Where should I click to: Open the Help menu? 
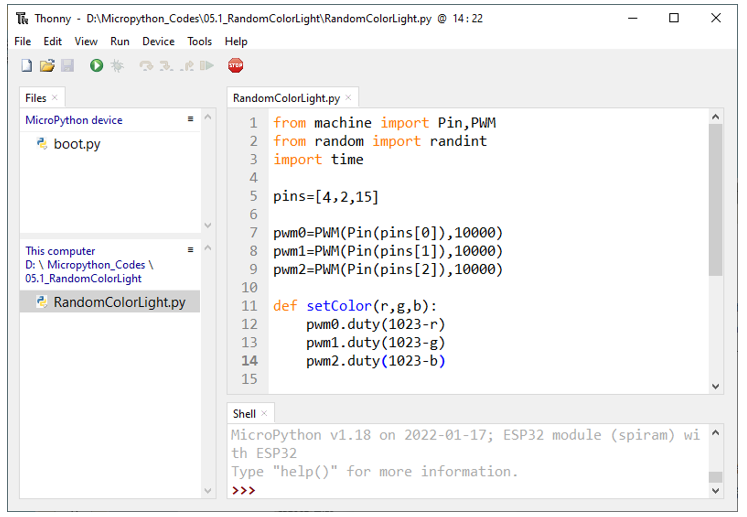236,41
